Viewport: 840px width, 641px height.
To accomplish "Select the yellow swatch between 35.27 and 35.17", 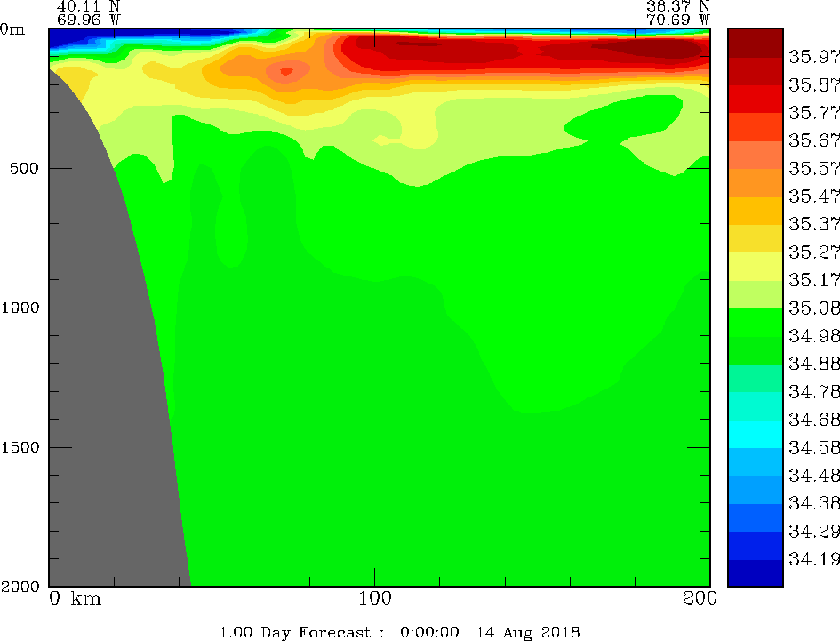I will pyautogui.click(x=756, y=267).
